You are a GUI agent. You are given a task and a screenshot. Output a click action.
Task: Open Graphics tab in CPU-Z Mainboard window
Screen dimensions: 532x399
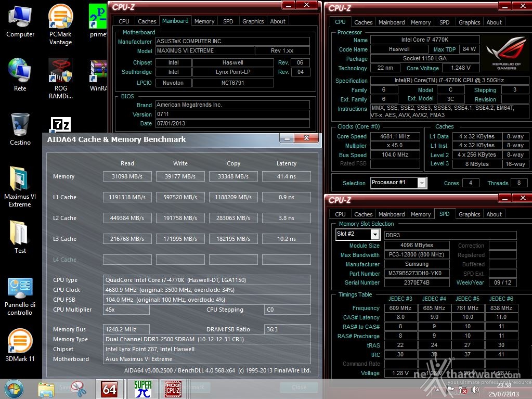point(253,21)
